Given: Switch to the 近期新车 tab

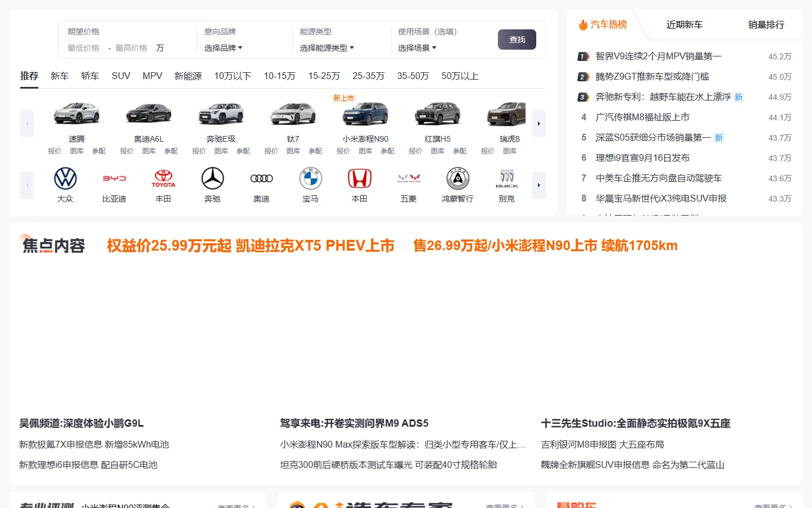Looking at the screenshot, I should click(685, 24).
